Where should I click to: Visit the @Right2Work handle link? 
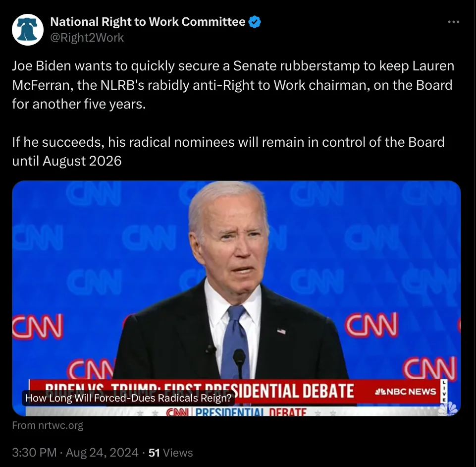87,38
